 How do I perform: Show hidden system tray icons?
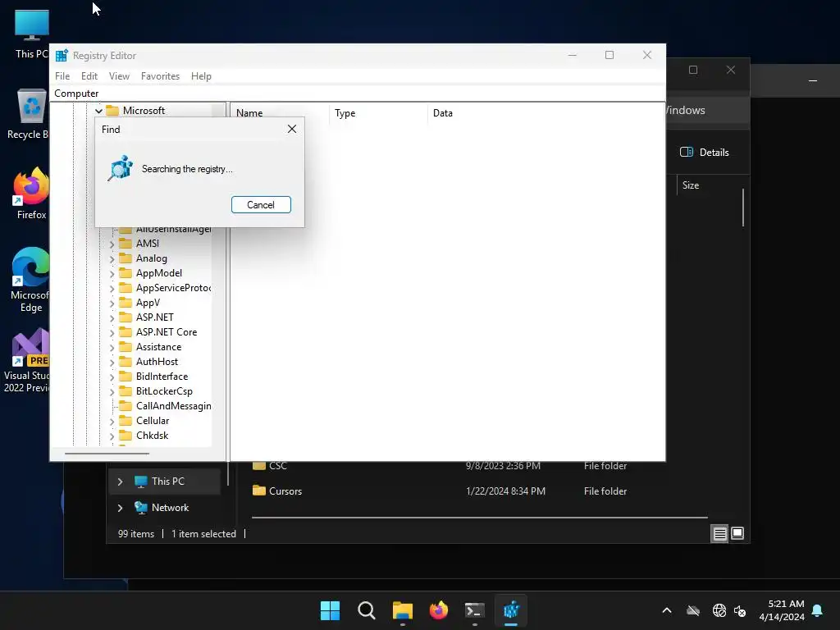[667, 610]
